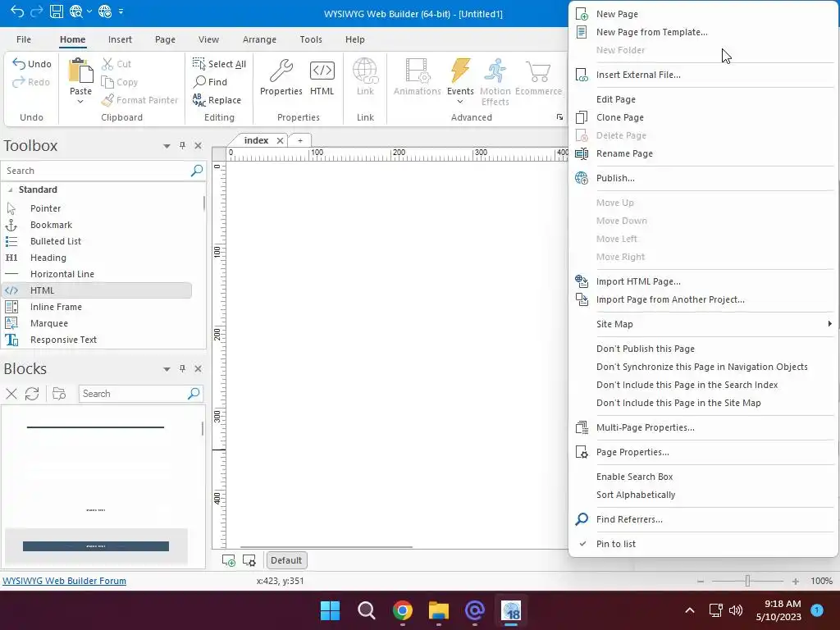The width and height of the screenshot is (840, 630).
Task: Click the Blocks folder browse icon
Action: (x=59, y=394)
